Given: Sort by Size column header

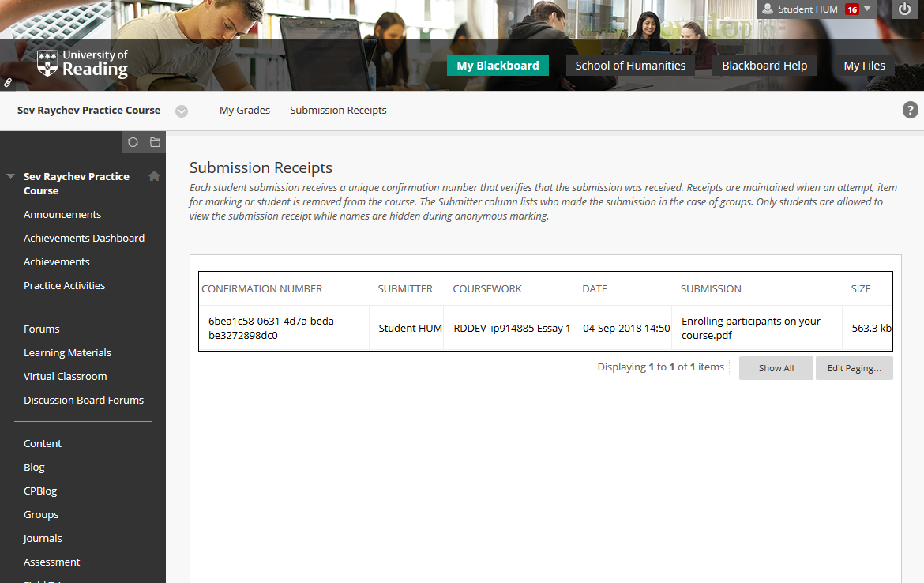Looking at the screenshot, I should pyautogui.click(x=860, y=289).
